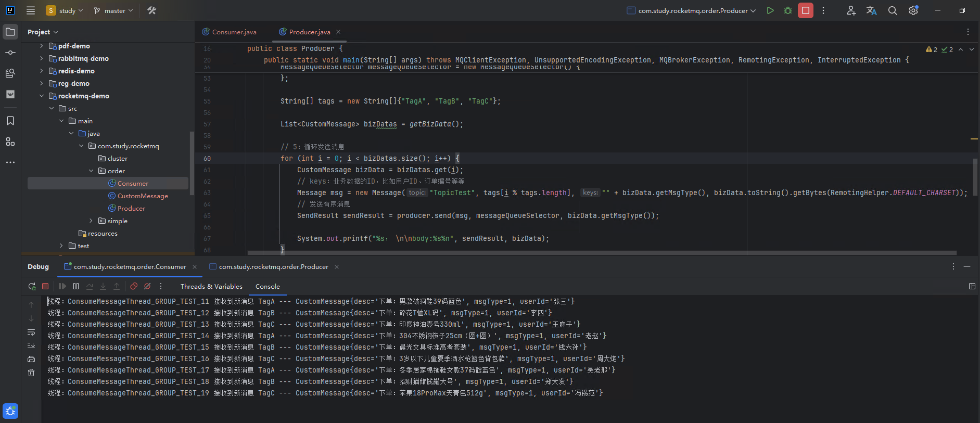Viewport: 980px width, 423px height.
Task: Stop the running process using red square in title bar
Action: [806, 10]
